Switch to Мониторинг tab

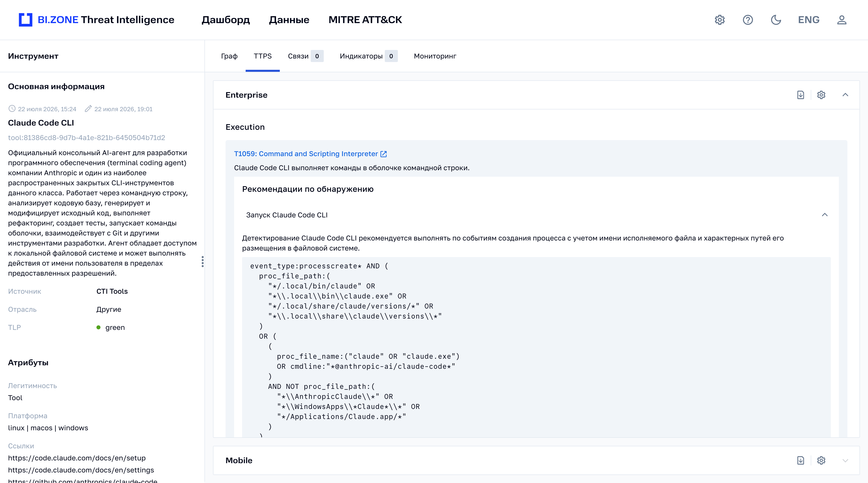tap(435, 56)
